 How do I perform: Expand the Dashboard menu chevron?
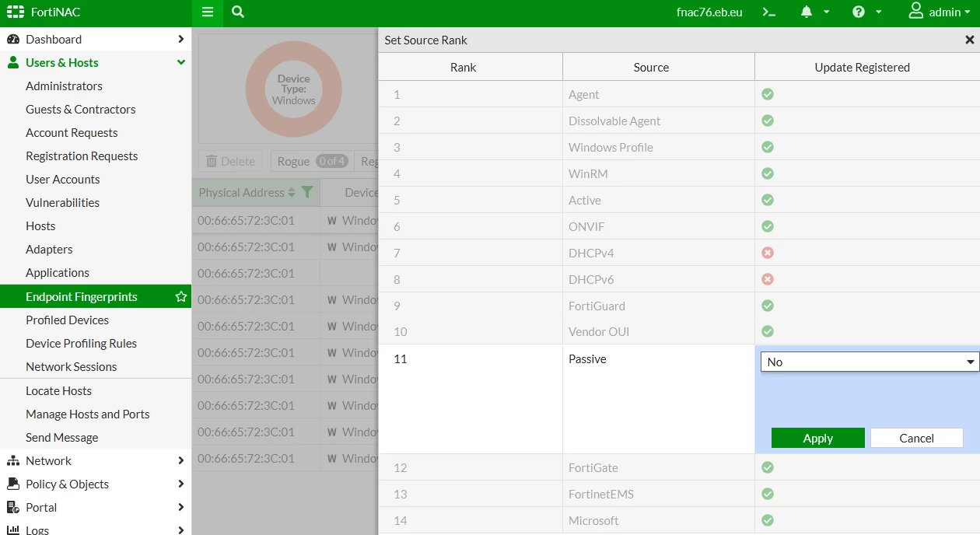pos(180,39)
